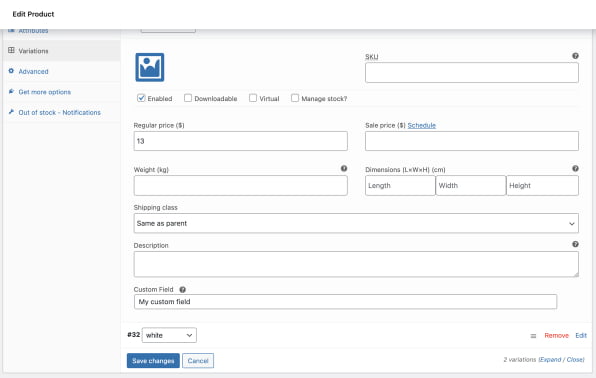Open the Sale price Schedule link
The width and height of the screenshot is (596, 378).
pos(422,125)
